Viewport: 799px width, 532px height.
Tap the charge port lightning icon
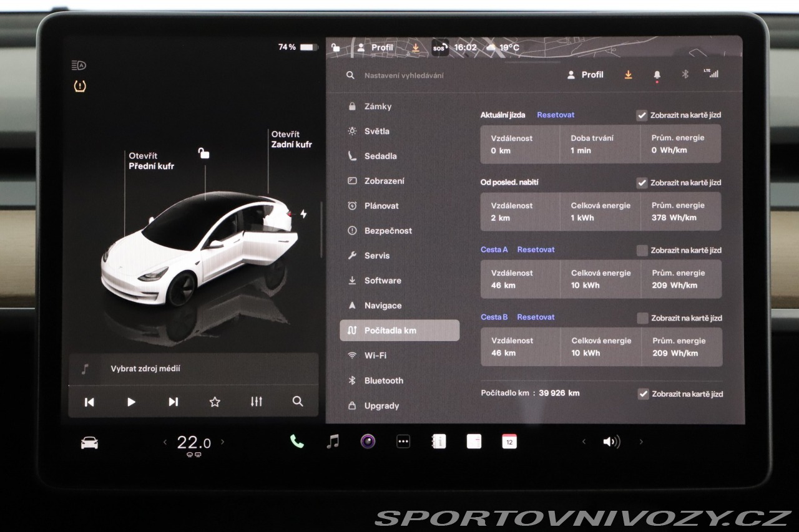click(x=304, y=214)
